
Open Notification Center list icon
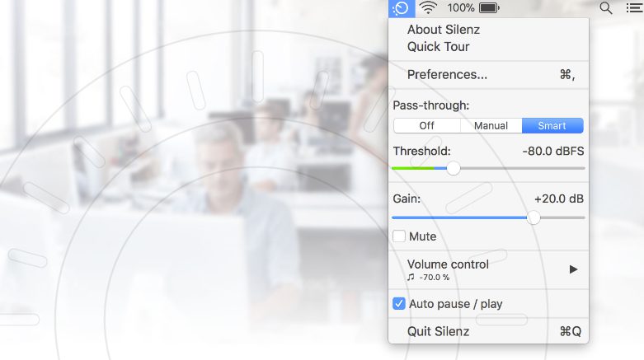(x=633, y=8)
